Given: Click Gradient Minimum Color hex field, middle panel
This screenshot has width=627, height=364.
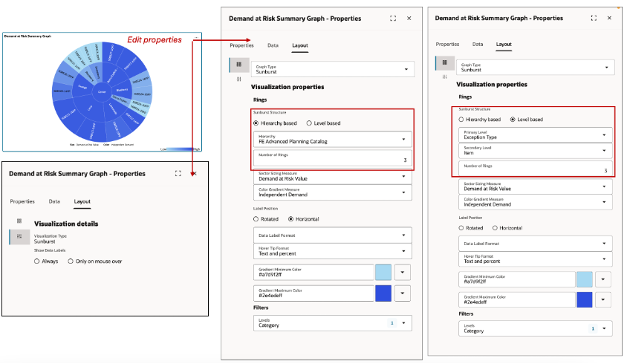Looking at the screenshot, I should click(314, 273).
